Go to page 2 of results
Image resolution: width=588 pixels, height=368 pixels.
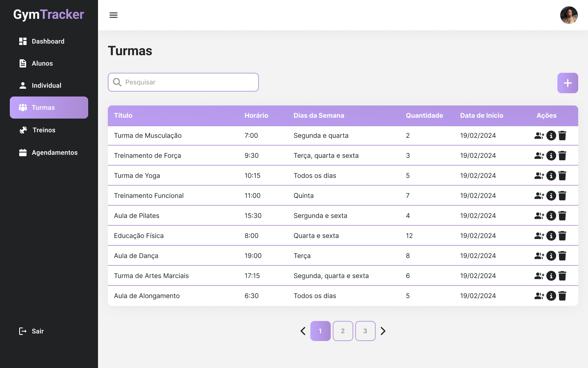343,331
